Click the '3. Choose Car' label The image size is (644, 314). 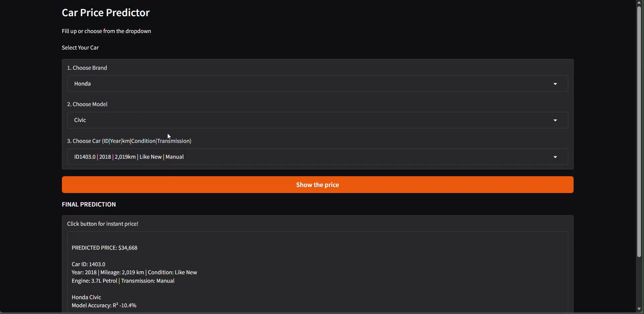point(129,141)
